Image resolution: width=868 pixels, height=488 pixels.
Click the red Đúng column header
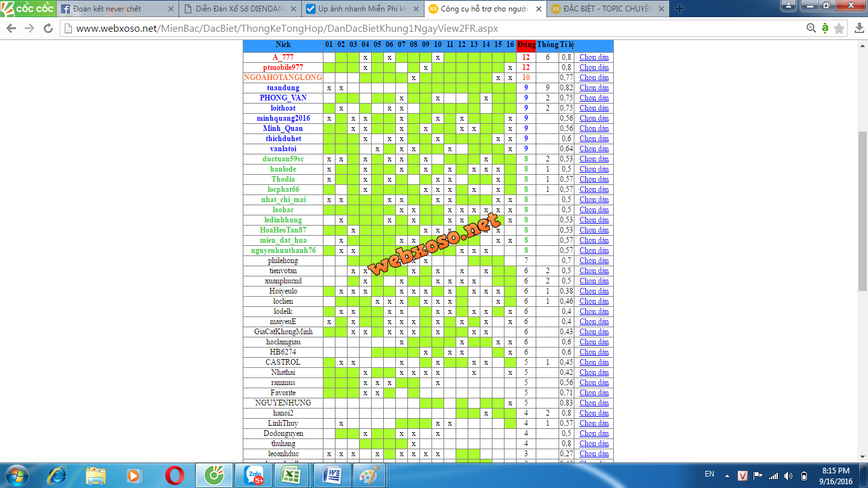[526, 44]
